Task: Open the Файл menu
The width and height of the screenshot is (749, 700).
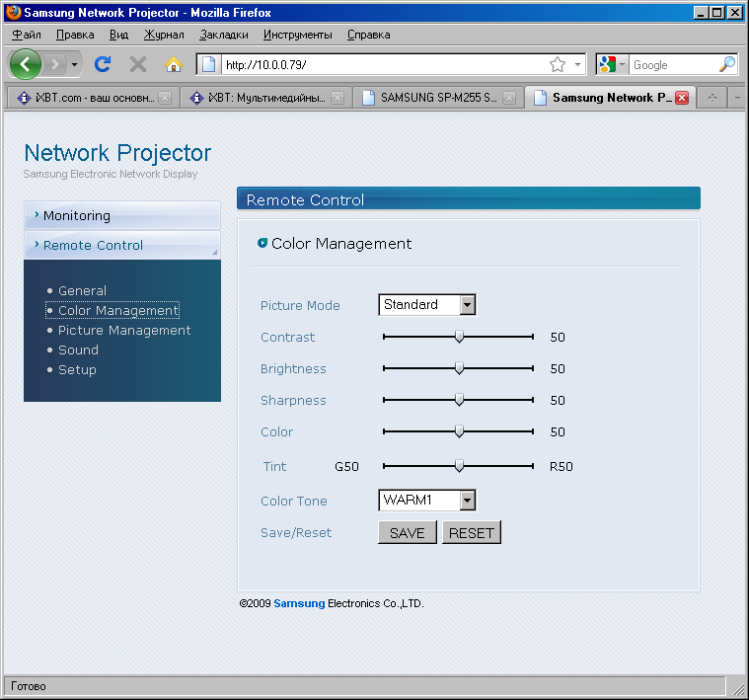Action: [27, 35]
